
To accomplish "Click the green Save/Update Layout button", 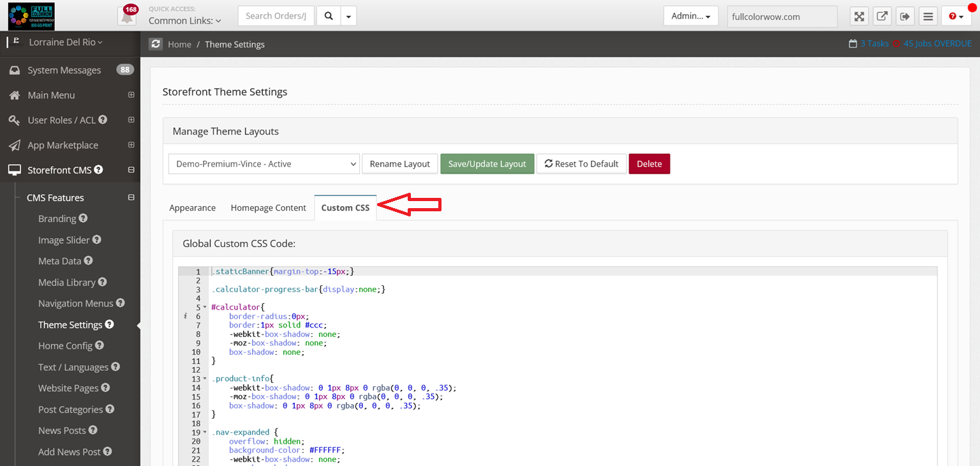I will 487,164.
